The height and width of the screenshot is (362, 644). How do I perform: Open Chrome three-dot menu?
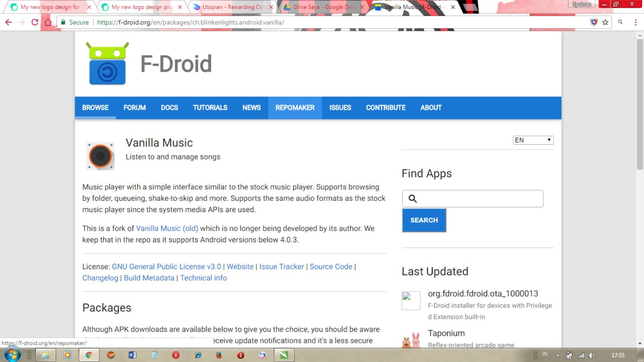[636, 22]
